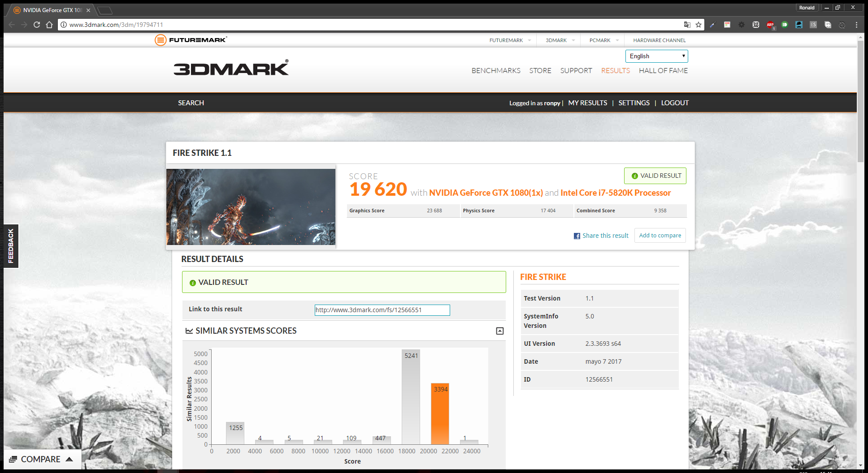Click the VALID RESULT button

click(655, 176)
